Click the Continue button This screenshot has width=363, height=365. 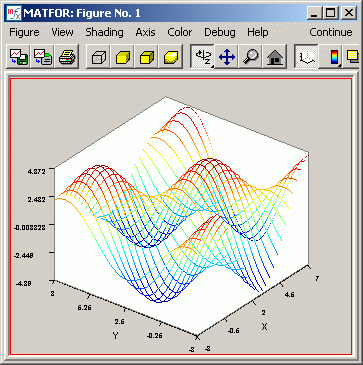(x=331, y=32)
